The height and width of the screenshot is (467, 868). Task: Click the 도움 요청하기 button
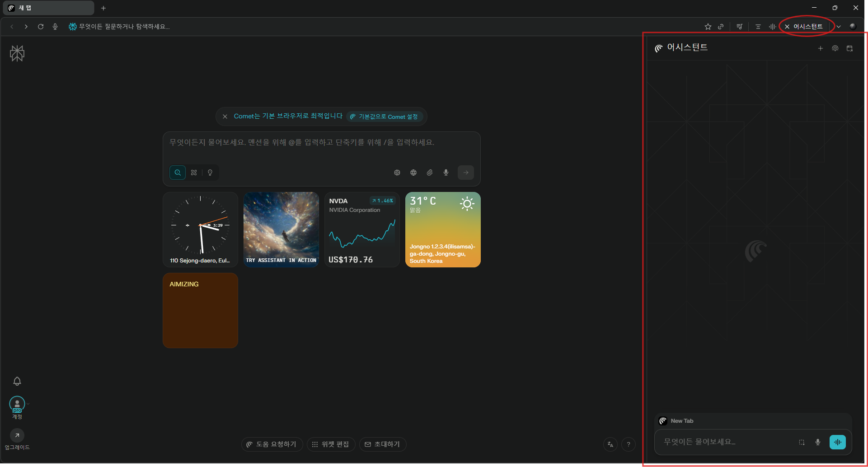point(272,444)
